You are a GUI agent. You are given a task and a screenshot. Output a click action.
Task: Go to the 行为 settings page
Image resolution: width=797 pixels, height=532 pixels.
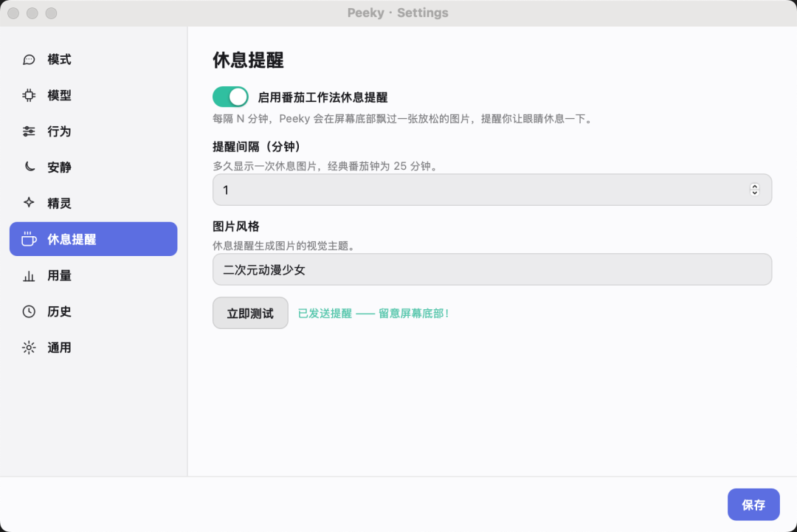tap(94, 131)
